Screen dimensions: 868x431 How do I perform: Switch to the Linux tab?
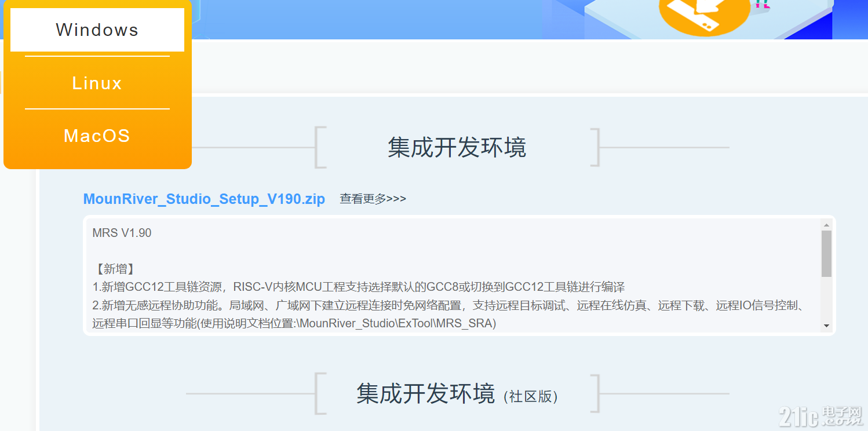click(97, 83)
